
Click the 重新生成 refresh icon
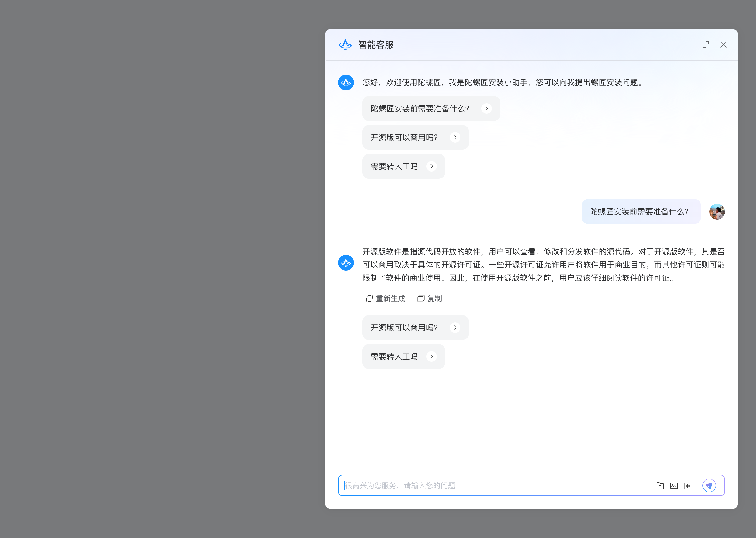point(369,298)
